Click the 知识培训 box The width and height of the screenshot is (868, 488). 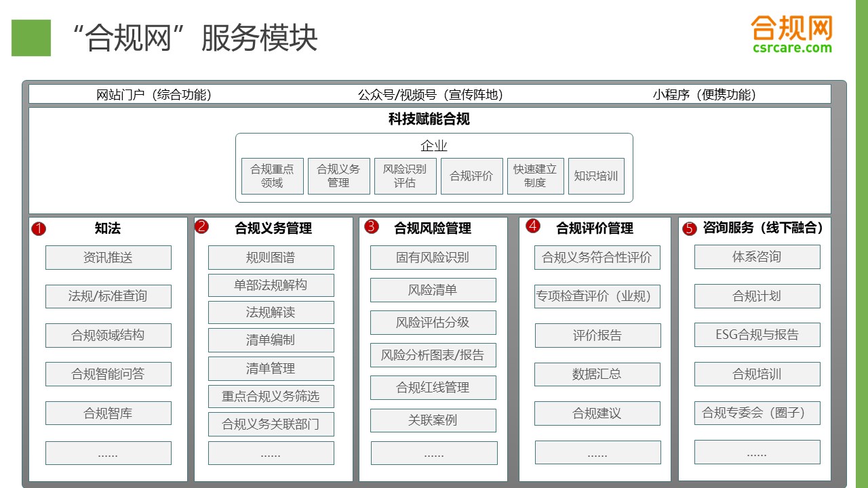[596, 176]
